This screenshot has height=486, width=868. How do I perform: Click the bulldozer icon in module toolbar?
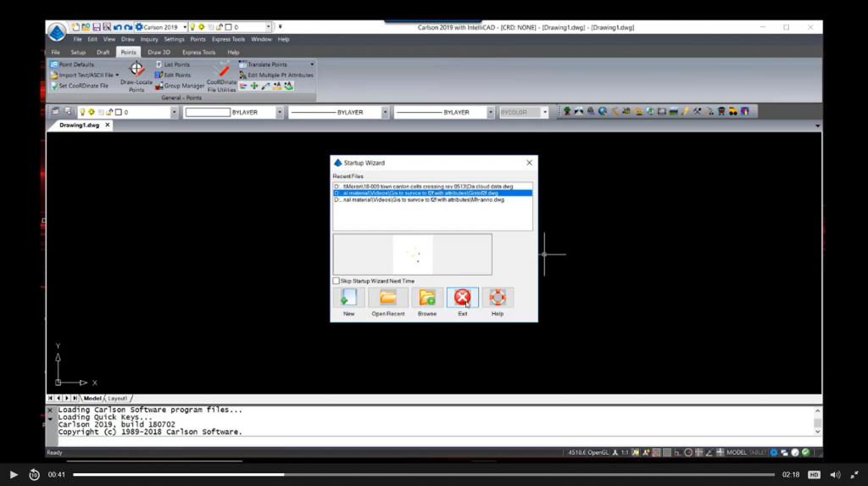[626, 111]
